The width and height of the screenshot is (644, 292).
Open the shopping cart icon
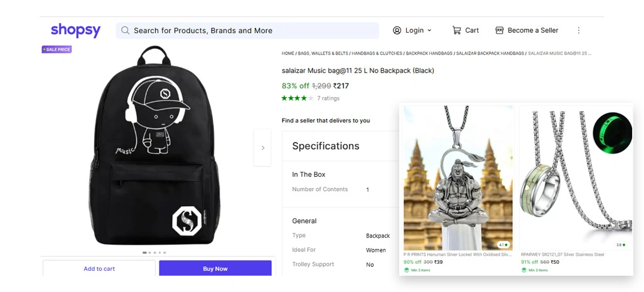(457, 30)
